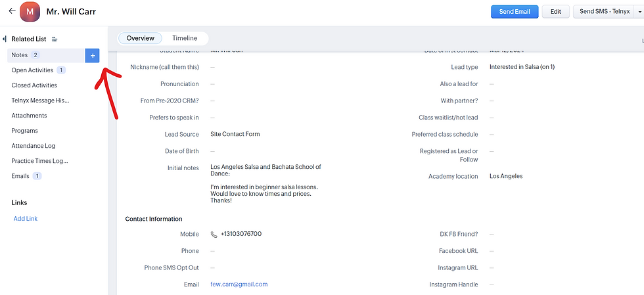Click the Open Activities count badge 1
The height and width of the screenshot is (295, 644).
pos(61,70)
